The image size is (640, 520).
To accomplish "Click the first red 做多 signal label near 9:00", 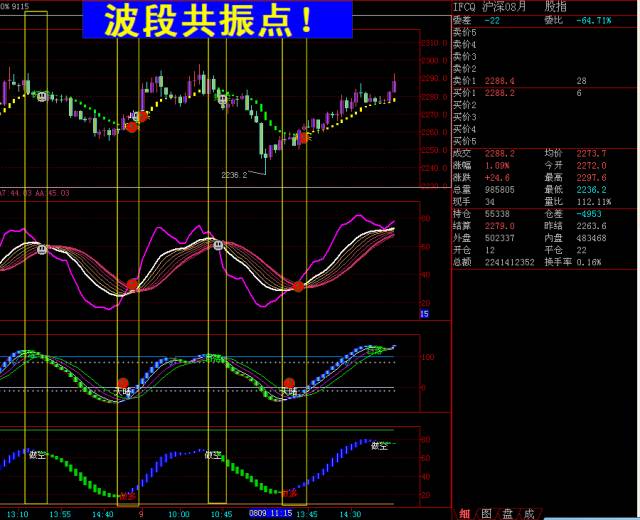I will 128,496.
